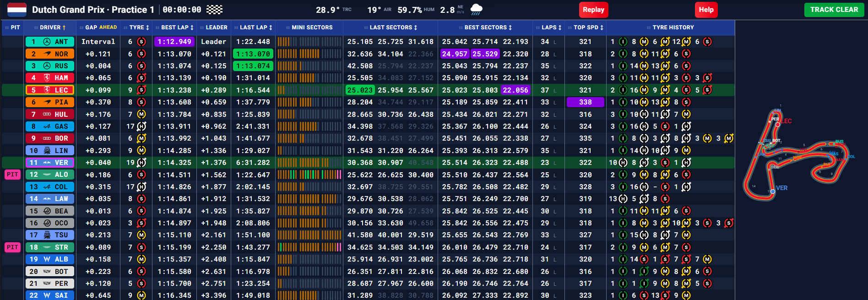Click Aston Martin logo beside ALO

pos(47,175)
